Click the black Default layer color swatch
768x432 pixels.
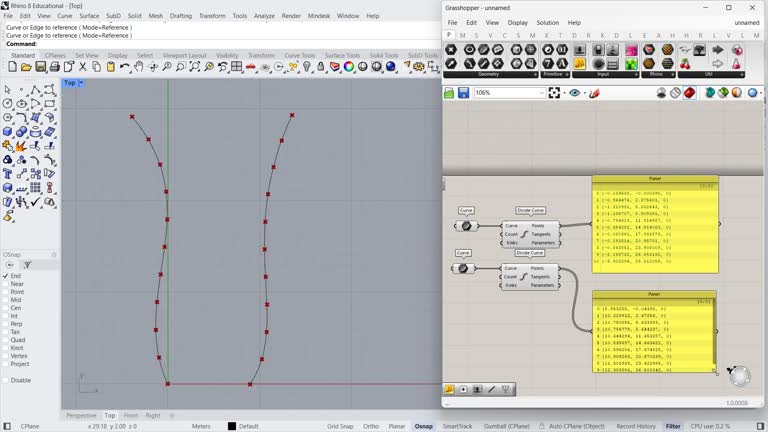click(x=232, y=426)
